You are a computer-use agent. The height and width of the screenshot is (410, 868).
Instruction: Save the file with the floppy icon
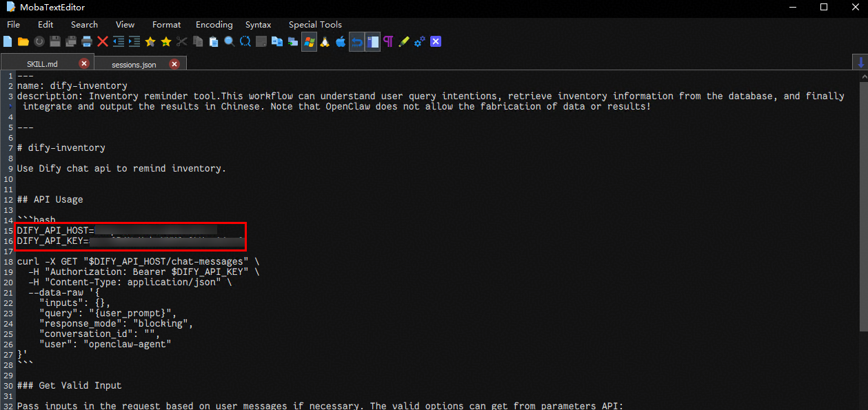pos(55,42)
